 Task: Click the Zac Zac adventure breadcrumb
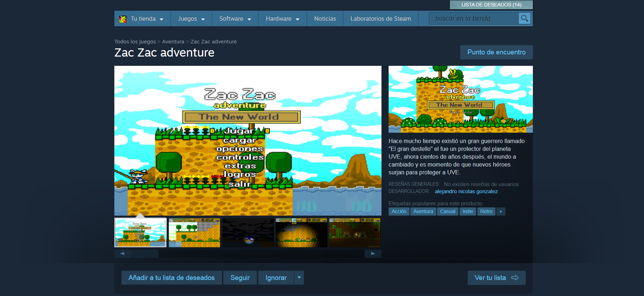point(214,42)
